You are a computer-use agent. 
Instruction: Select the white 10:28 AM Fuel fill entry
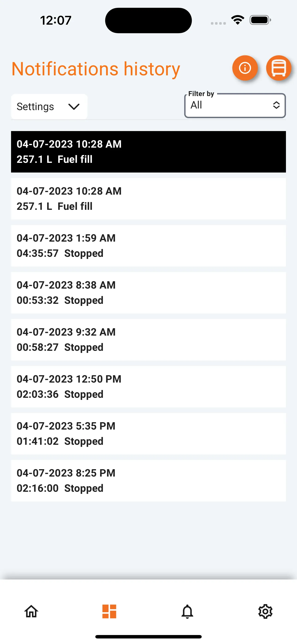(x=148, y=199)
